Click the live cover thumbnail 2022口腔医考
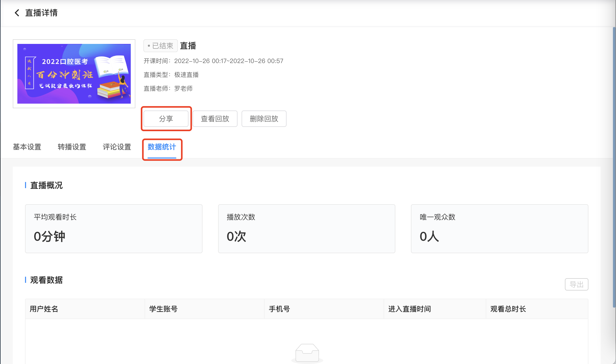Screen dimensions: 616x364 (x=74, y=74)
